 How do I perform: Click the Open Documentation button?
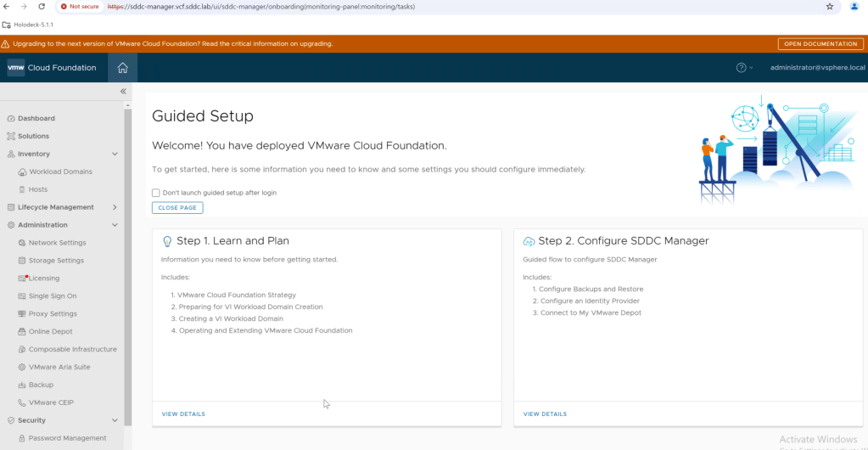tap(820, 44)
